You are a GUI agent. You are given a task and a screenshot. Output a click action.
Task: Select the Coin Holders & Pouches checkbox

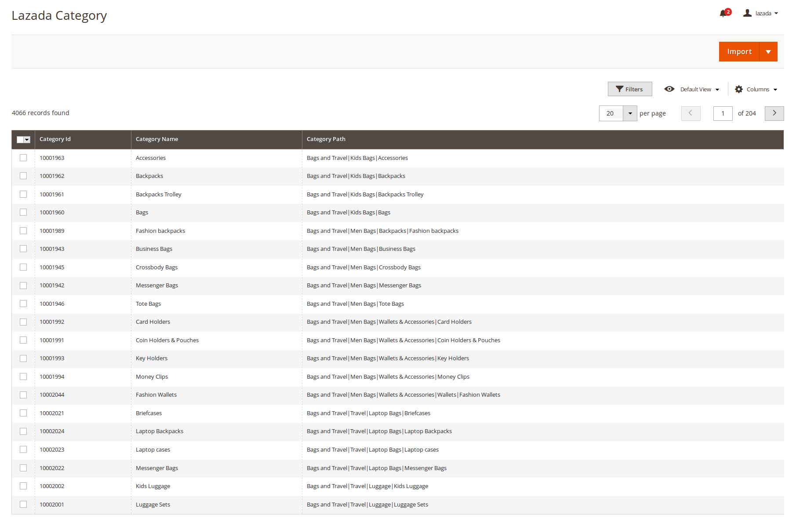23,340
